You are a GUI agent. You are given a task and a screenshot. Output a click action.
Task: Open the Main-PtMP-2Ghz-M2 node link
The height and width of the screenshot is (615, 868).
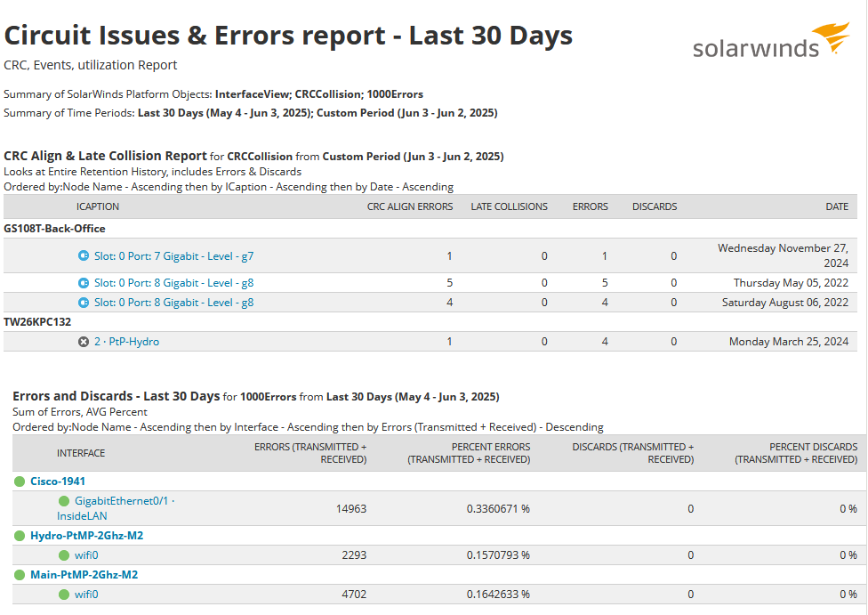(x=84, y=575)
